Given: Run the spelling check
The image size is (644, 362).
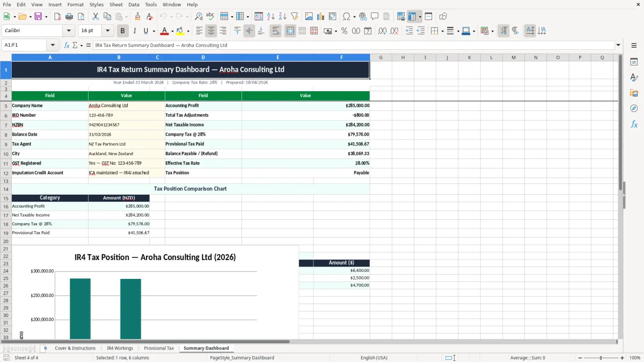Looking at the screenshot, I should coord(210,17).
